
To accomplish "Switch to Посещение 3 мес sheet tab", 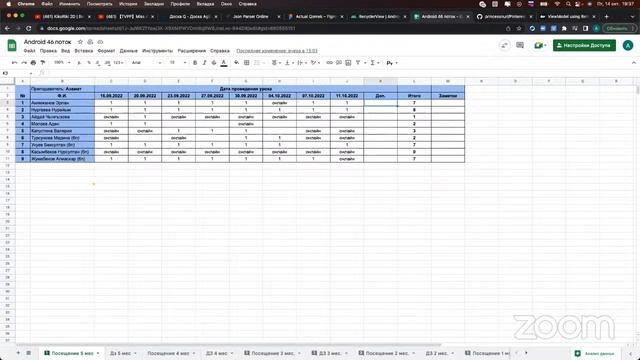I will [x=272, y=353].
